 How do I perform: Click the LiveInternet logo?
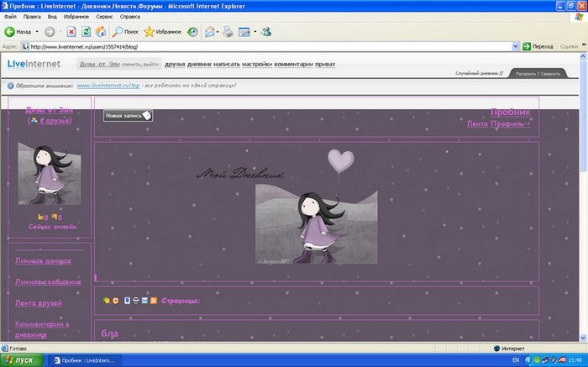click(34, 64)
